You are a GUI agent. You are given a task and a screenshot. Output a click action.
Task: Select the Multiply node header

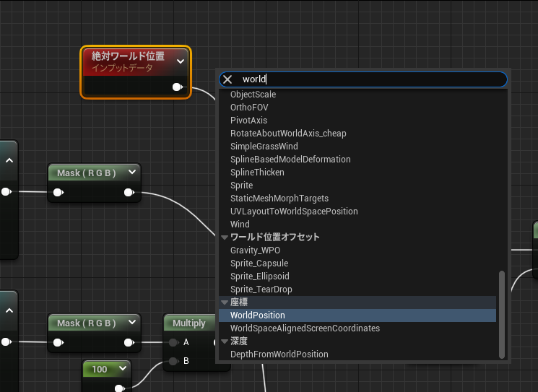(189, 323)
